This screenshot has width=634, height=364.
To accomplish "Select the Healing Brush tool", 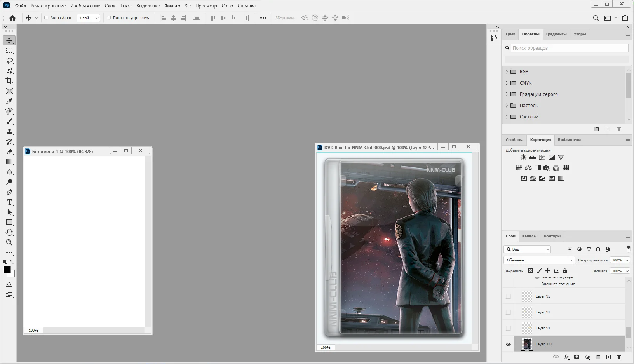I will coord(9,111).
